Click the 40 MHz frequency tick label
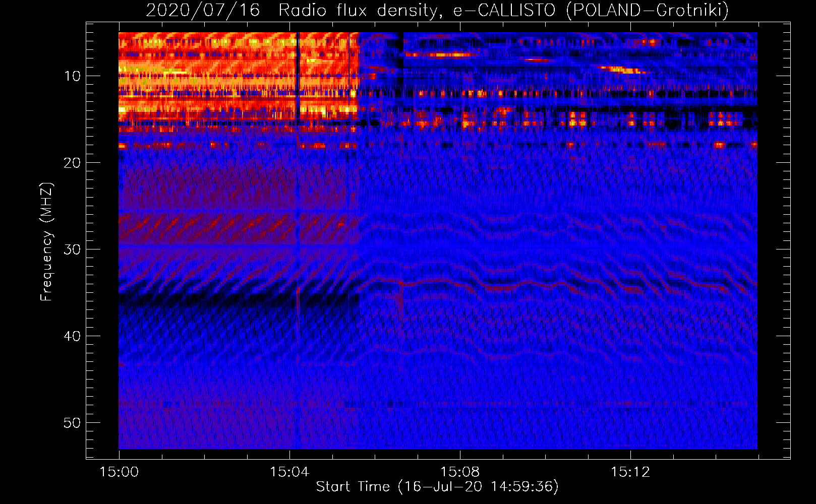Screen dimensions: 816x504 point(73,336)
